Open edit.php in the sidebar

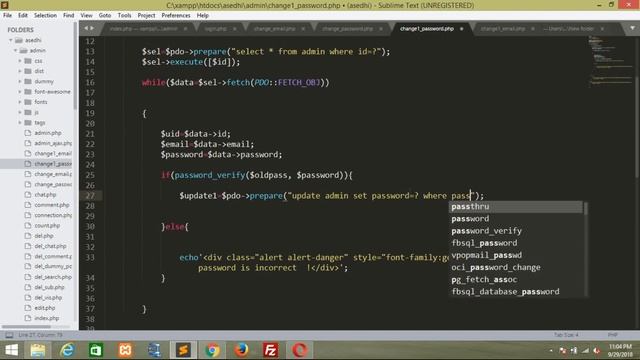[44, 308]
